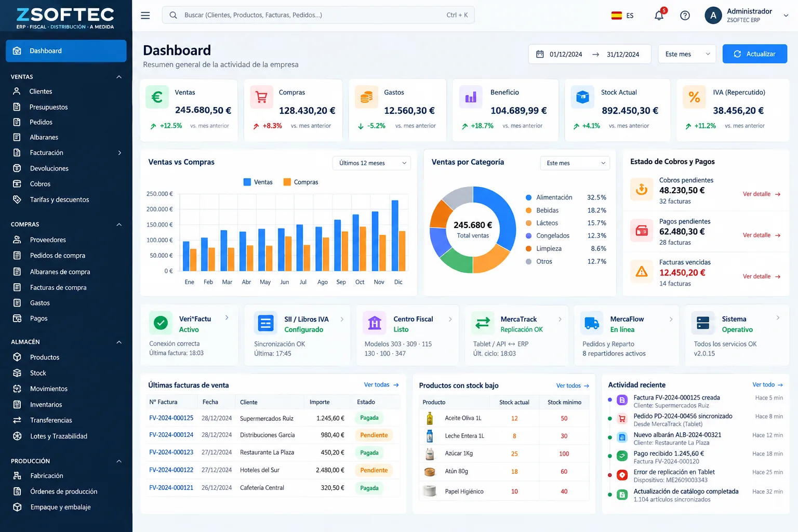Click the calendar icon in date range
Image resolution: width=798 pixels, height=532 pixels.
[540, 54]
